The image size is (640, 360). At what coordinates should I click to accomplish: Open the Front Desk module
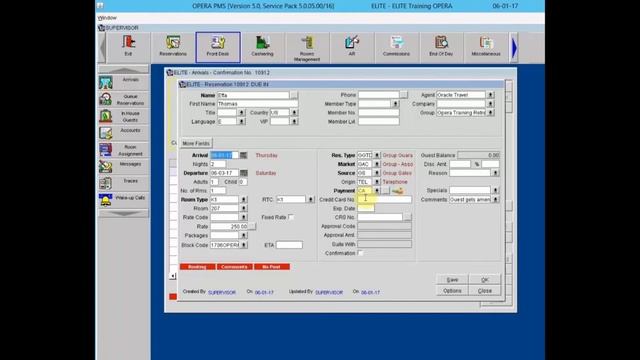tap(218, 47)
